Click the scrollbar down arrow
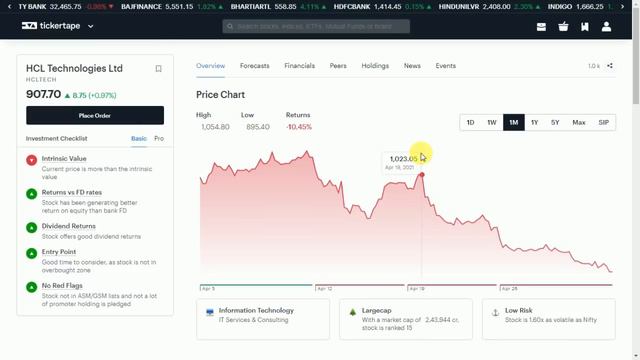Image resolution: width=640 pixels, height=360 pixels. click(636, 357)
